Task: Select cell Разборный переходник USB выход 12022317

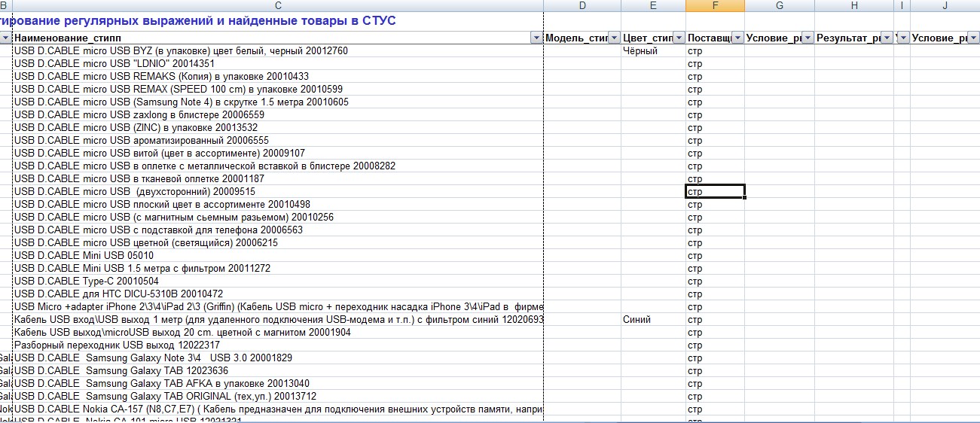Action: (x=278, y=345)
